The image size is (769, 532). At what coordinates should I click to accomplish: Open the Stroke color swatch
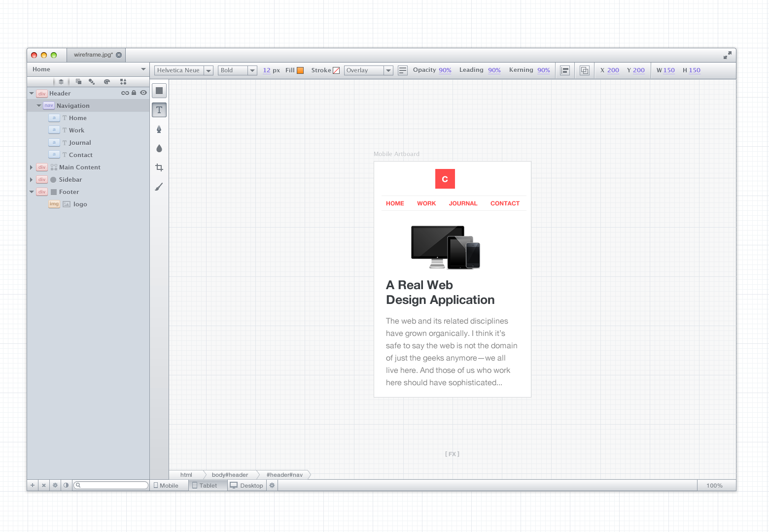336,70
